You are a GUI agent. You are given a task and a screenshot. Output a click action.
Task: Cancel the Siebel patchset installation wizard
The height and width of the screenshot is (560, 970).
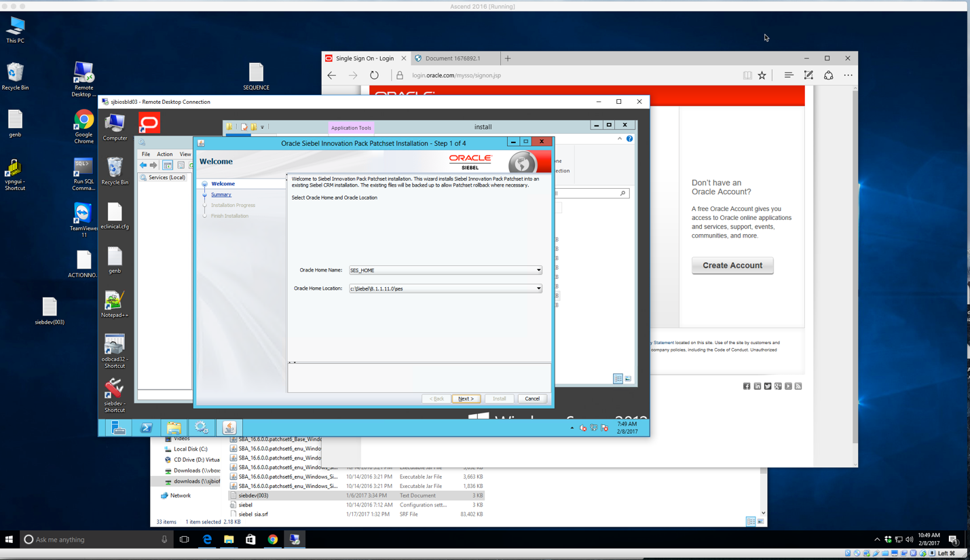click(532, 398)
